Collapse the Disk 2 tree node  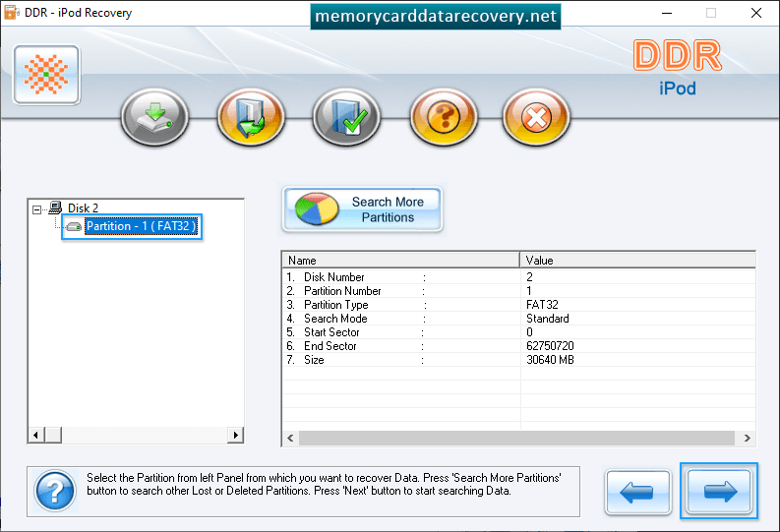36,209
